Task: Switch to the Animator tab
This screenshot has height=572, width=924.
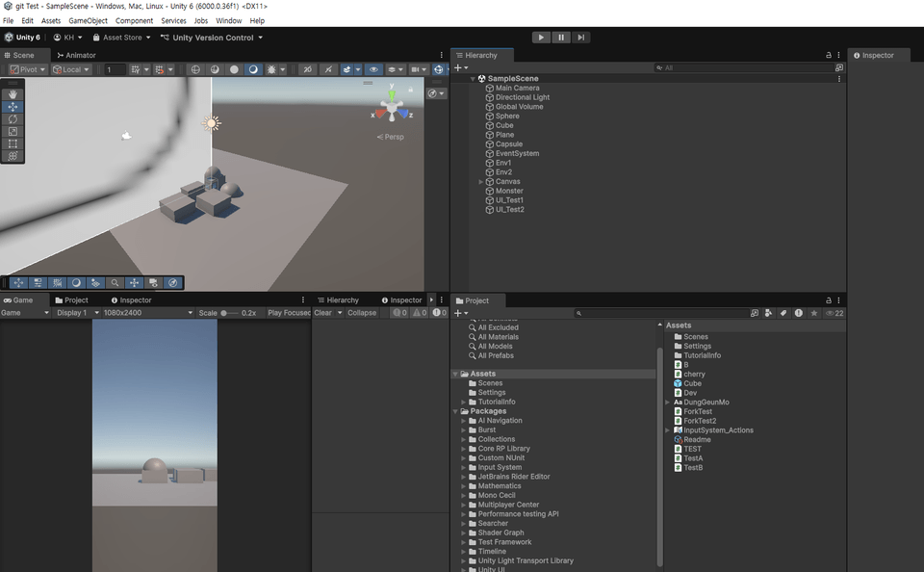Action: [x=76, y=56]
